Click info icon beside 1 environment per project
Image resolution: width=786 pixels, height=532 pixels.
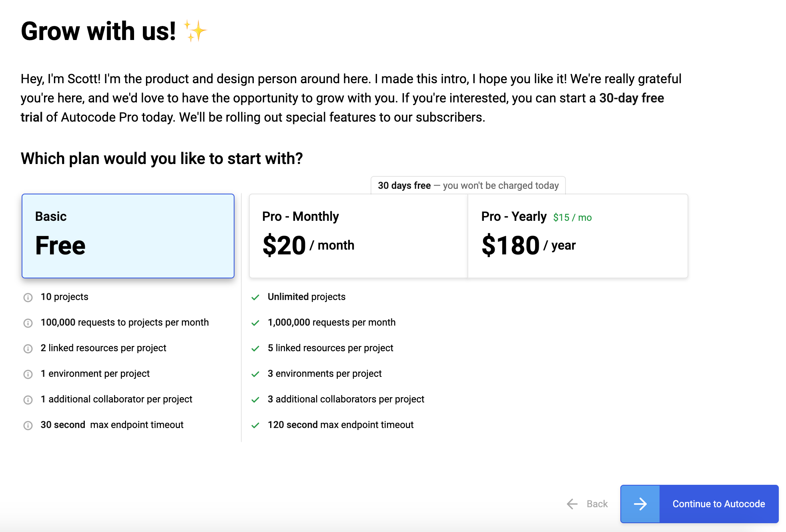(28, 374)
